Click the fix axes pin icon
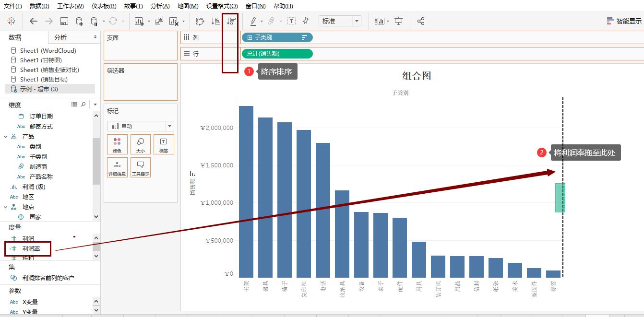 306,21
